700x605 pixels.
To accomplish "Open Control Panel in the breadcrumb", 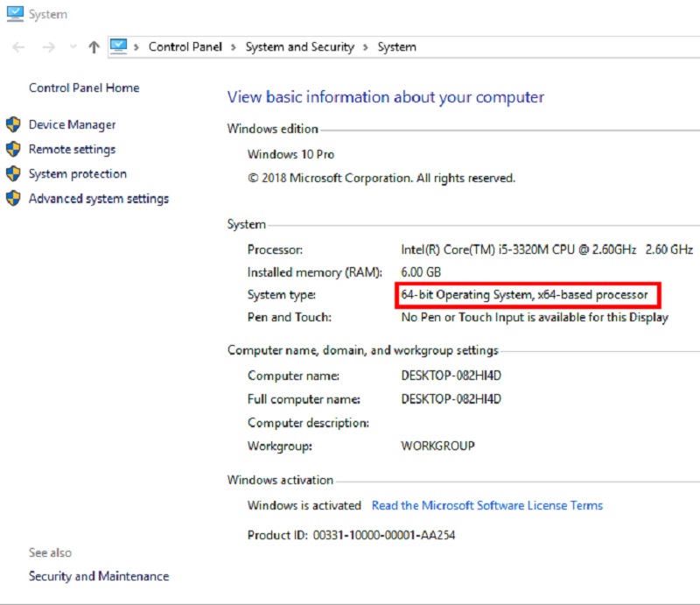I will [185, 47].
